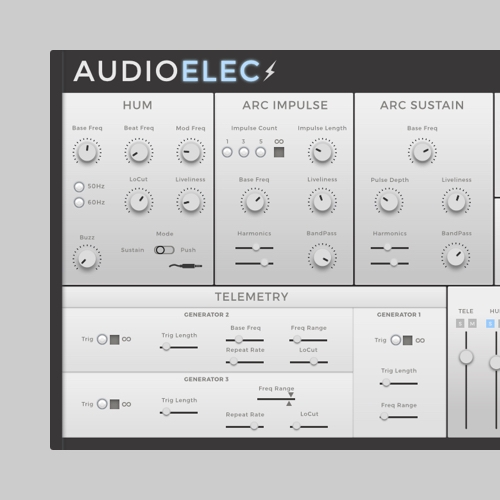Select Impulse Count 3 radio button
This screenshot has height=500, width=500.
(244, 152)
